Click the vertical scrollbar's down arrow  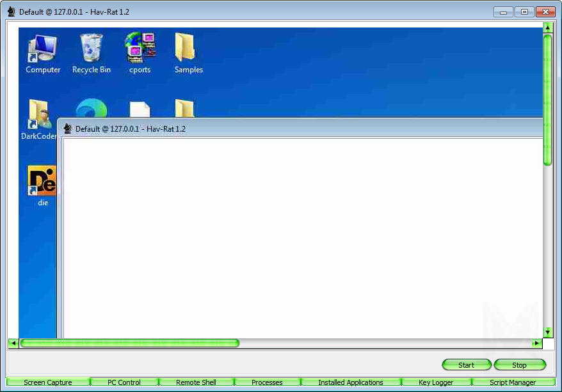pyautogui.click(x=547, y=332)
